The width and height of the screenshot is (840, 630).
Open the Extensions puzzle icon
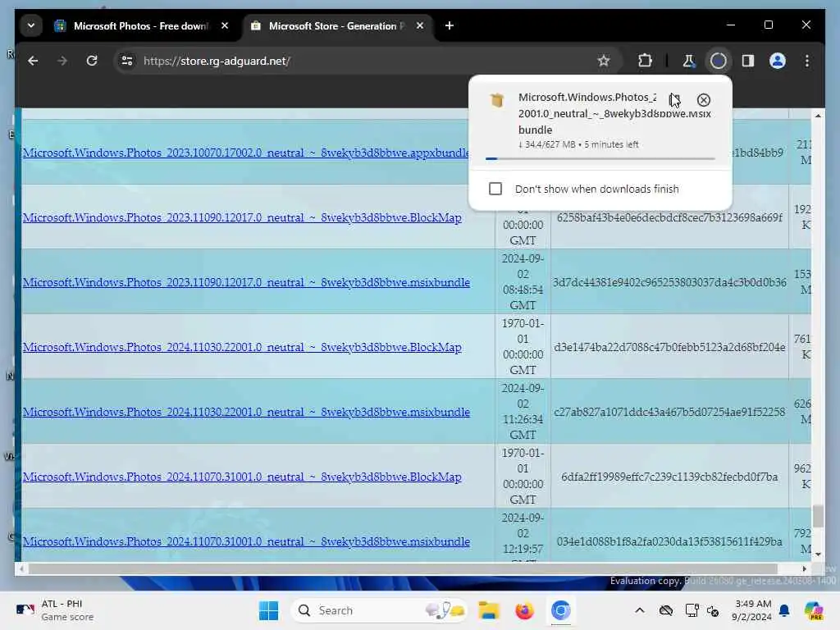click(645, 61)
